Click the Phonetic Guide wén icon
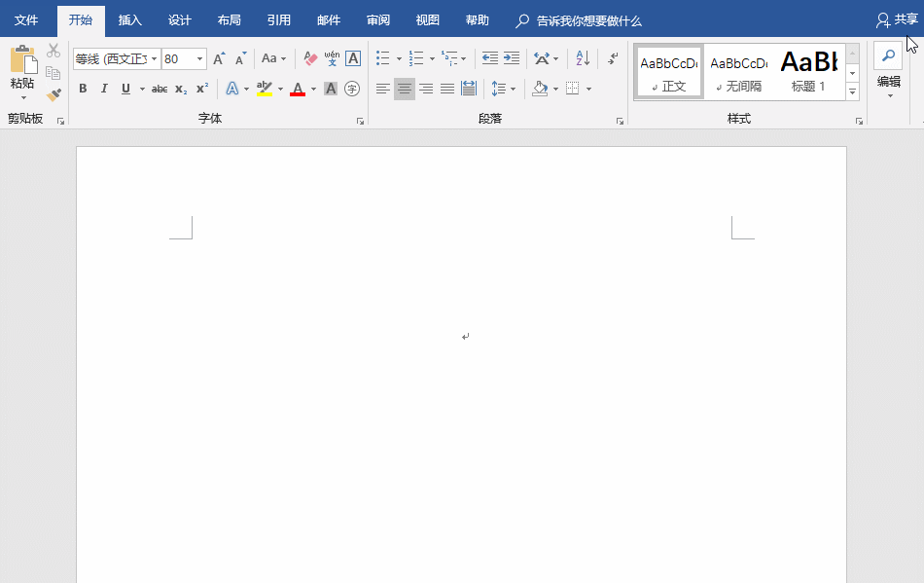The height and width of the screenshot is (583, 924). click(x=332, y=59)
